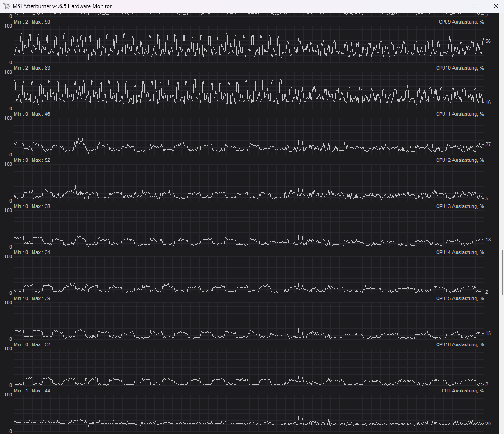Click the current value 5 of CPU12
This screenshot has height=434, width=504.
[487, 198]
